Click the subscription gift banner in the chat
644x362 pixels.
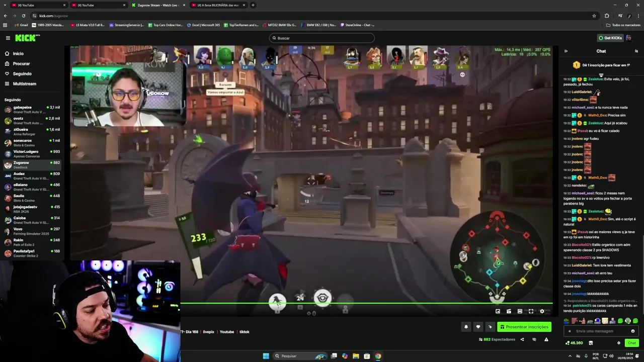601,65
